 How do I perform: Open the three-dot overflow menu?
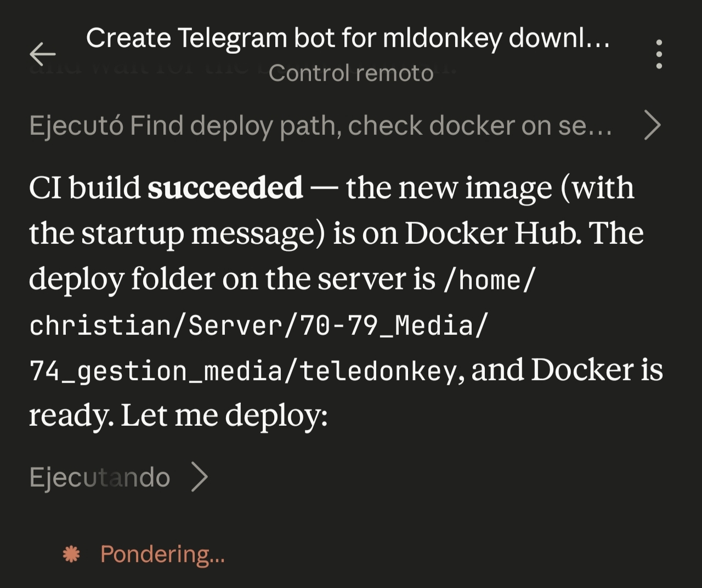pyautogui.click(x=659, y=54)
